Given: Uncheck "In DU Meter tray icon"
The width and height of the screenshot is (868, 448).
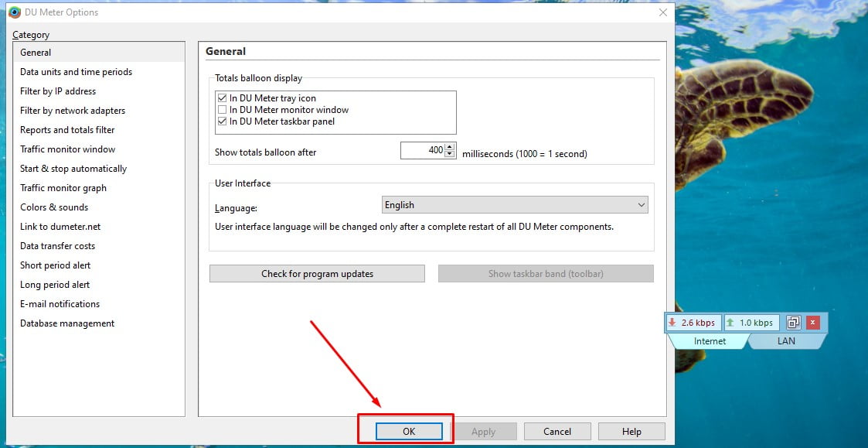Looking at the screenshot, I should [x=223, y=98].
